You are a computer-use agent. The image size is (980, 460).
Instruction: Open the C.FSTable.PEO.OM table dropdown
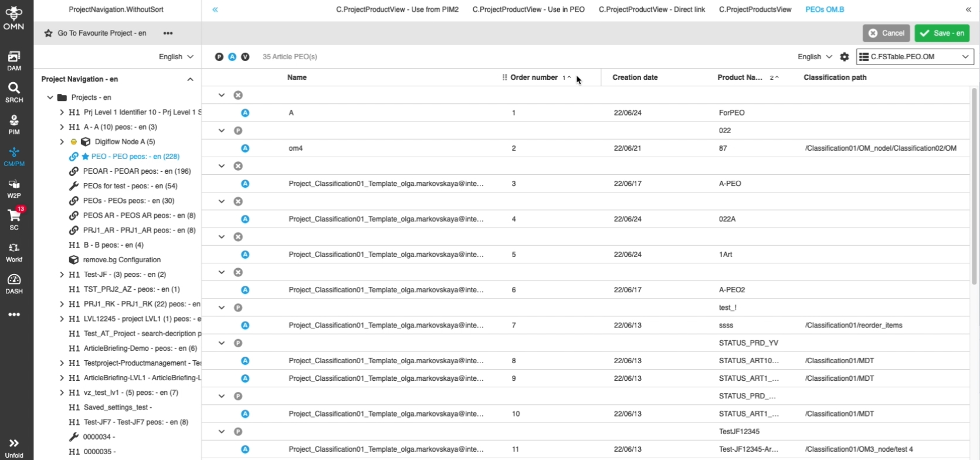coord(915,57)
